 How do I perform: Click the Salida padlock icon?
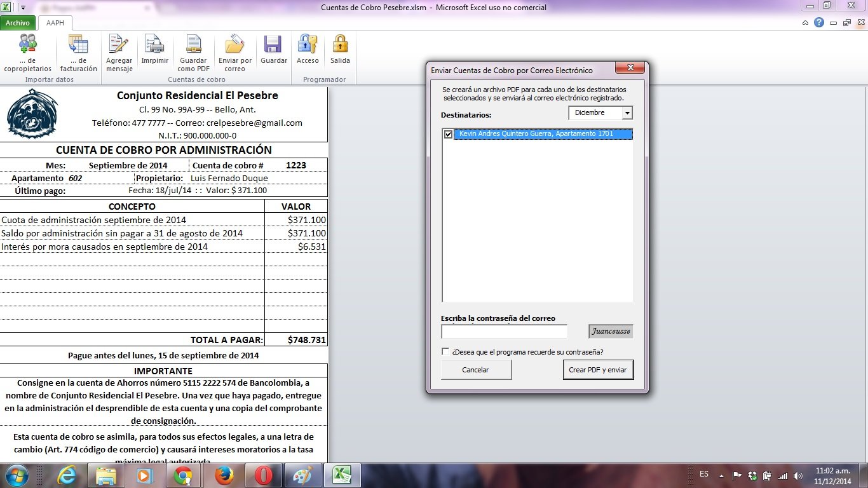tap(340, 45)
